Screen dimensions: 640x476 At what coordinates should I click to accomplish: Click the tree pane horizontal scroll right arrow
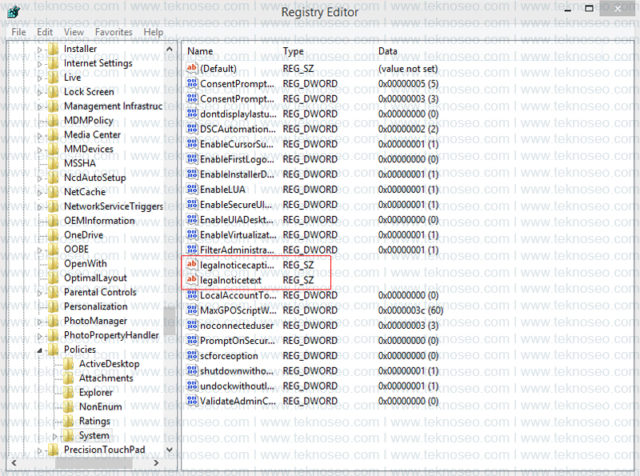[x=156, y=463]
